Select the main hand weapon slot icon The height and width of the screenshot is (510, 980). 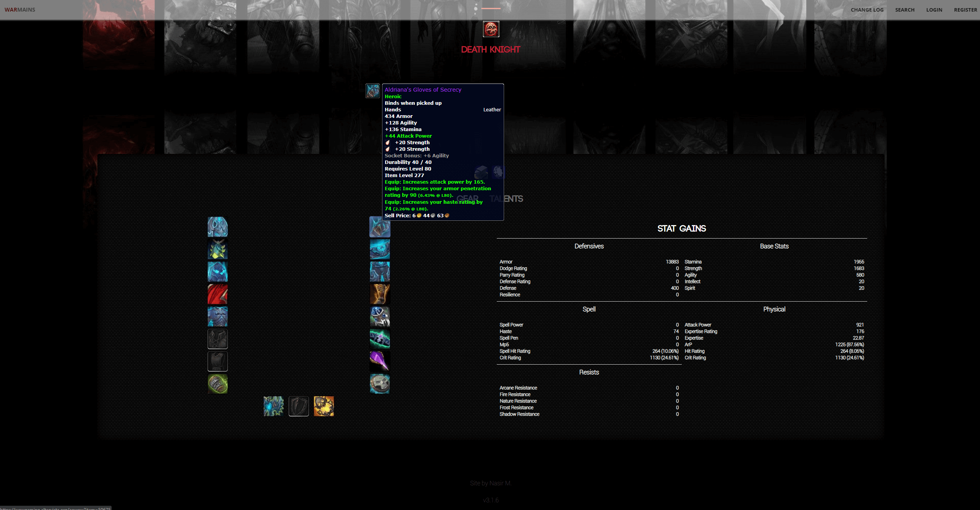pos(273,406)
